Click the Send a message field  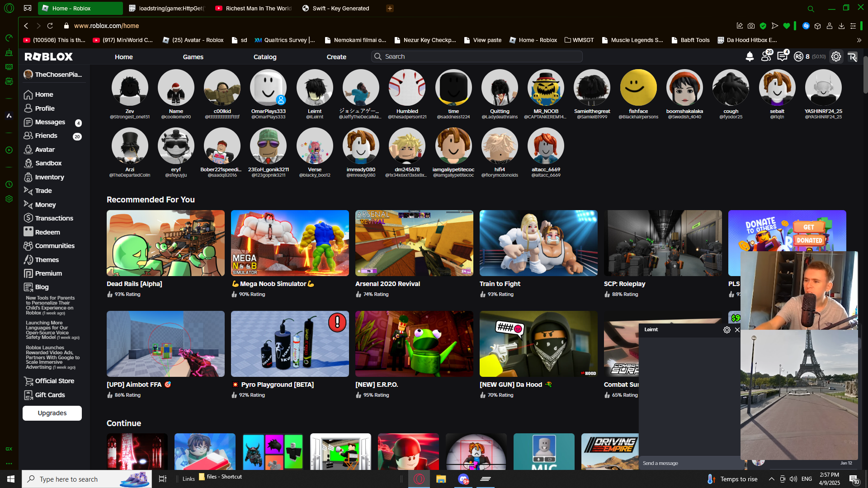pyautogui.click(x=689, y=463)
